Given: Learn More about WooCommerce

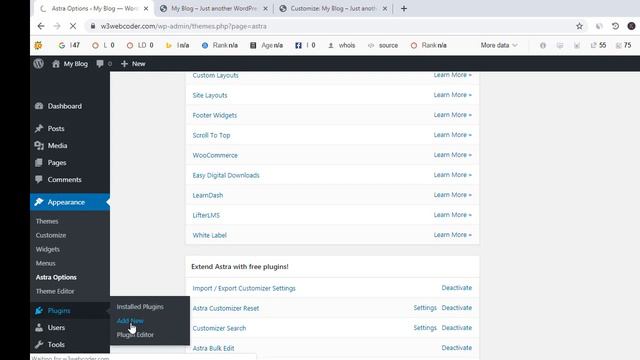Looking at the screenshot, I should 452,155.
